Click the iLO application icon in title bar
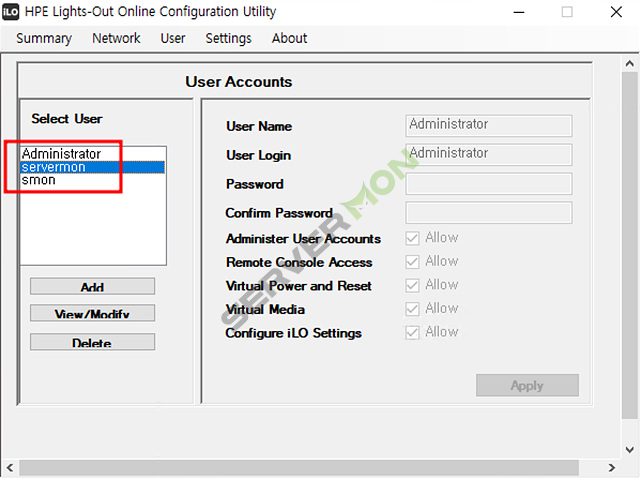The image size is (640, 478). coord(10,12)
